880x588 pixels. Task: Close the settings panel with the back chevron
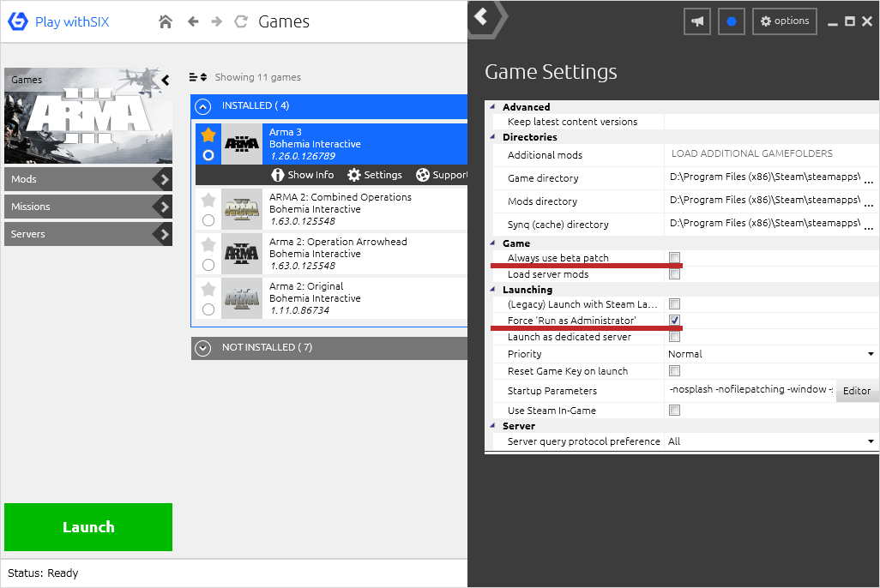482,17
